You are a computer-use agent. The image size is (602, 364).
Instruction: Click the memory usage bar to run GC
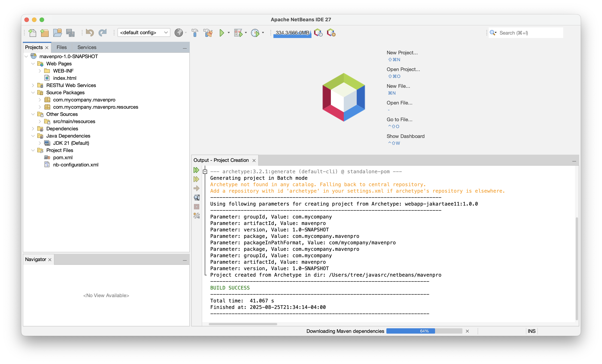292,32
